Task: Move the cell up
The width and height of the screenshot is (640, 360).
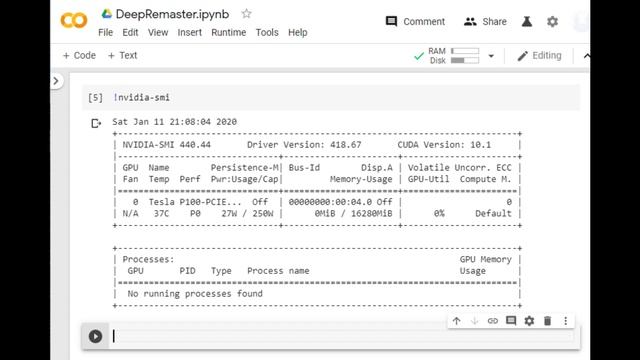Action: point(456,321)
